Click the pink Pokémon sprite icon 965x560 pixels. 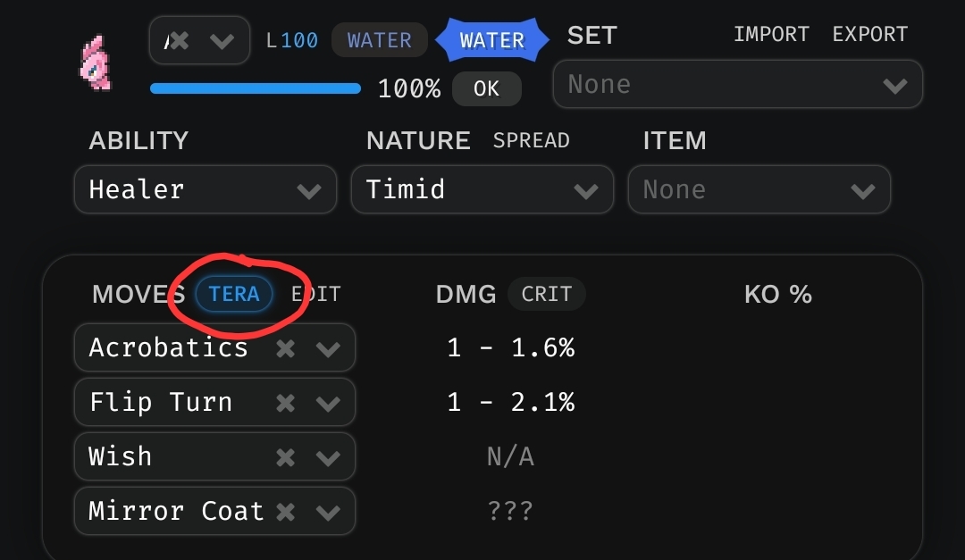coord(96,63)
